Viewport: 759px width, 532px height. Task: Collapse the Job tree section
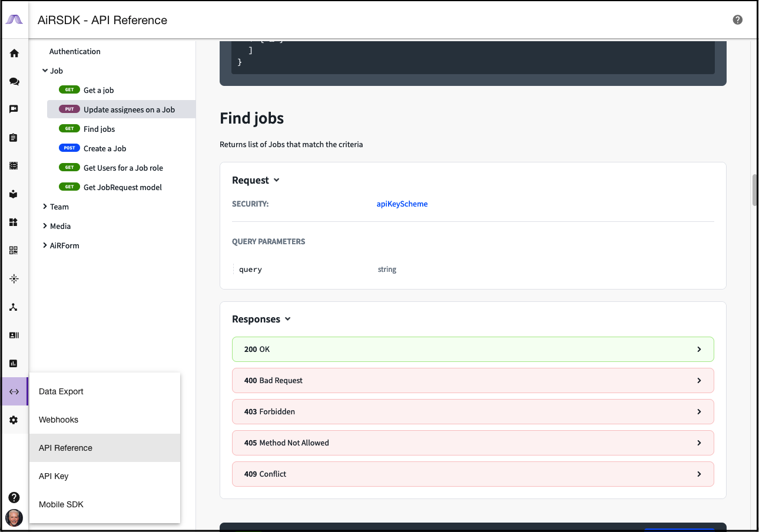[x=45, y=71]
